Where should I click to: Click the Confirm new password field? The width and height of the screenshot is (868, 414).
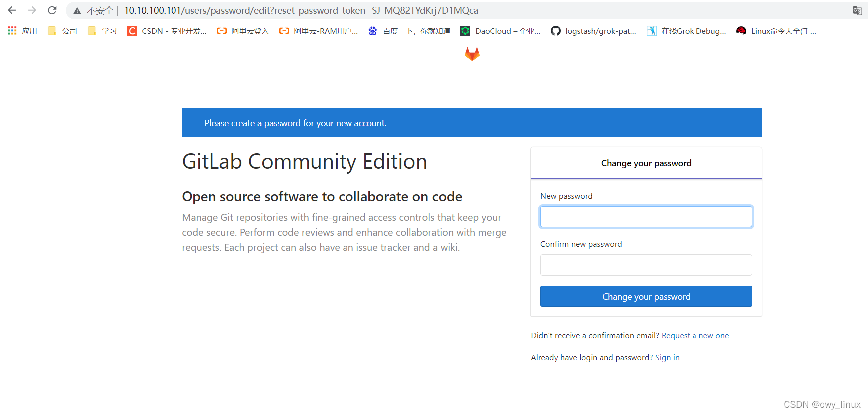(646, 265)
